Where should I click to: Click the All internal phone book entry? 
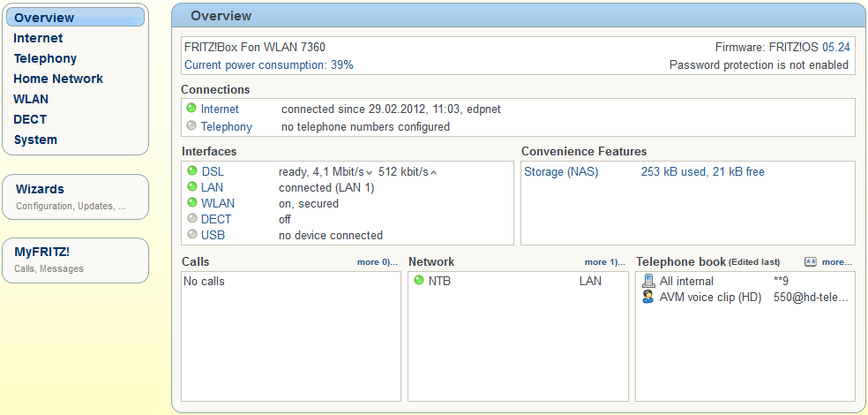click(x=686, y=281)
